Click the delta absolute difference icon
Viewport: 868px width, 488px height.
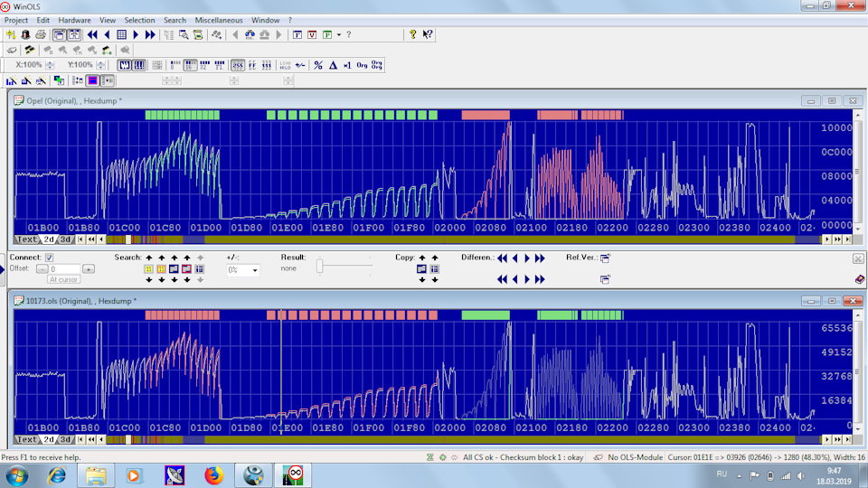pos(333,65)
